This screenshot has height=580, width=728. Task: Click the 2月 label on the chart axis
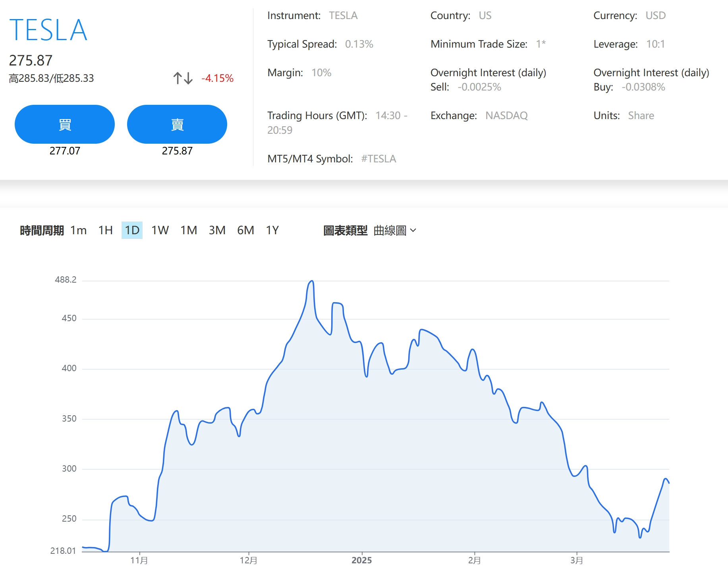click(x=475, y=560)
